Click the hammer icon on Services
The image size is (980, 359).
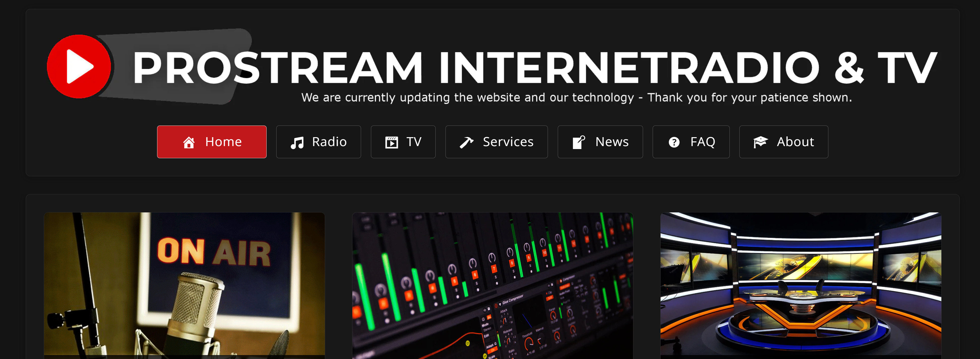point(467,141)
